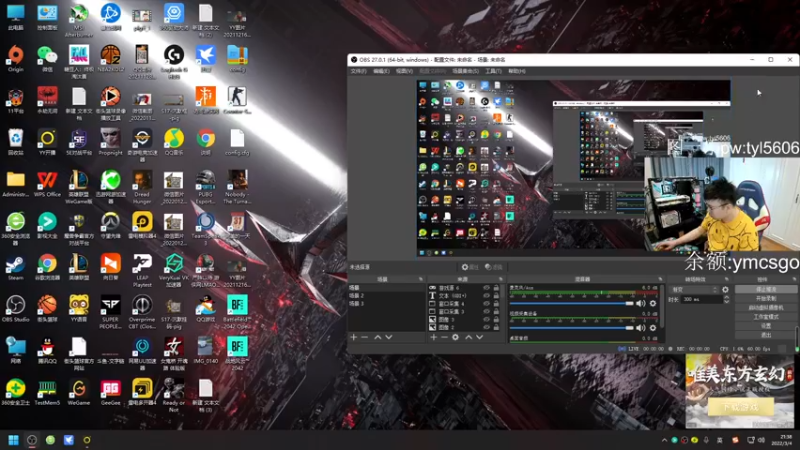
Task: Open source properties via the sources gear icon
Action: coord(455,337)
